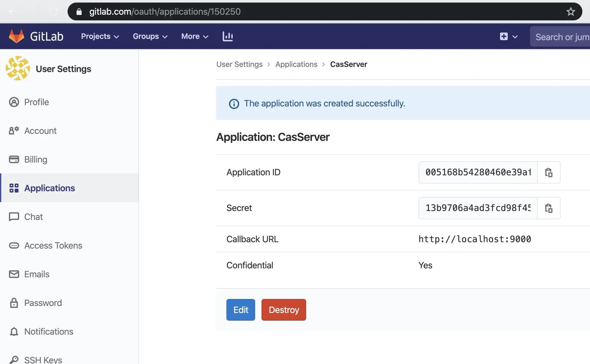The height and width of the screenshot is (364, 590).
Task: Open the dropdown arrow beside the plus icon
Action: [x=515, y=37]
